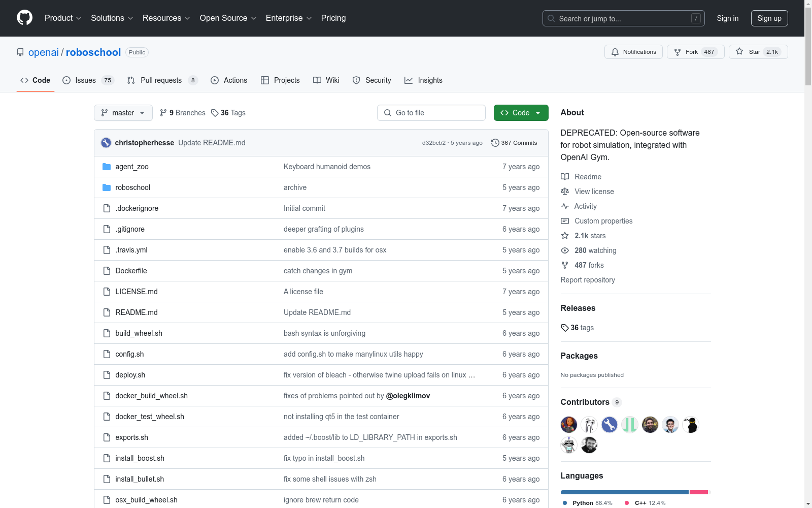Click the Report repository link

point(588,280)
